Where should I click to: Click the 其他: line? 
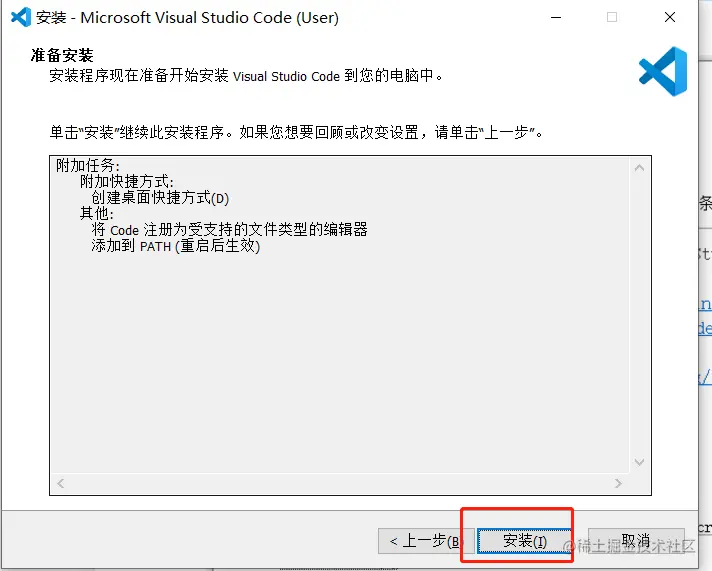tap(97, 213)
